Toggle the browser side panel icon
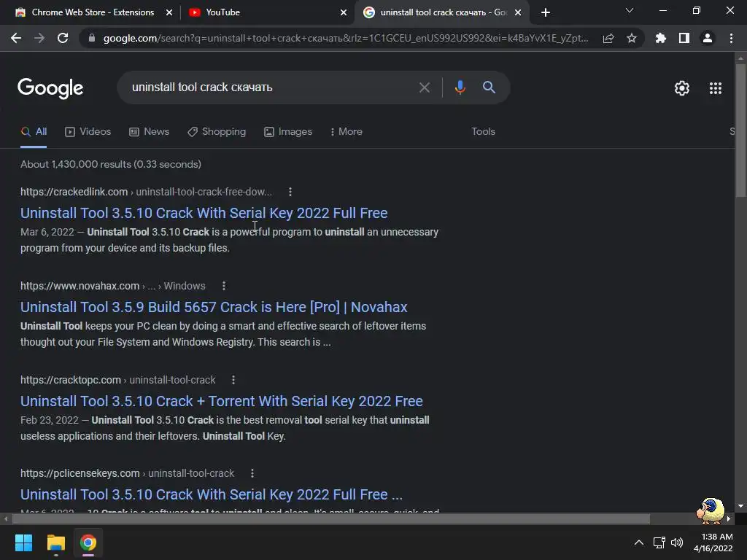The width and height of the screenshot is (747, 560). pyautogui.click(x=684, y=38)
